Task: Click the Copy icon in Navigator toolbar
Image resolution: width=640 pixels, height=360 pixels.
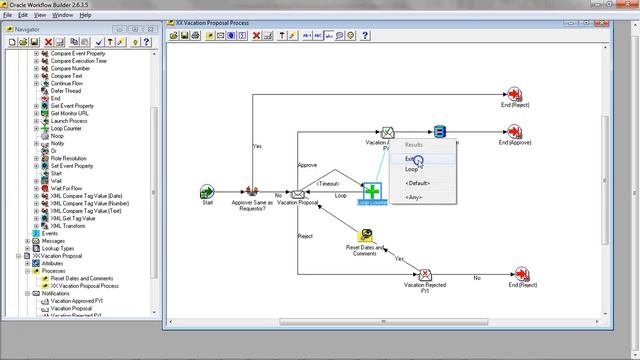Action: [x=74, y=42]
